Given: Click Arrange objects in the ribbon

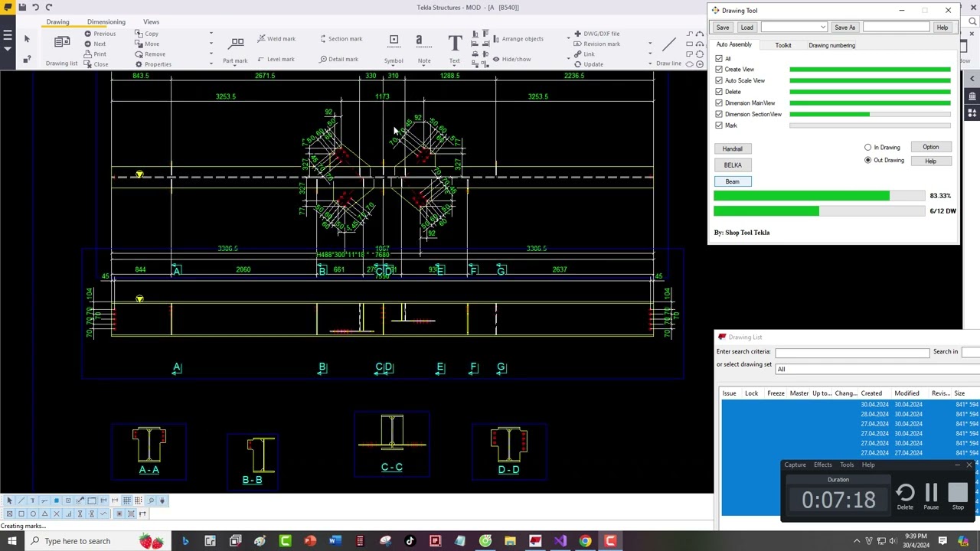Looking at the screenshot, I should tap(518, 38).
